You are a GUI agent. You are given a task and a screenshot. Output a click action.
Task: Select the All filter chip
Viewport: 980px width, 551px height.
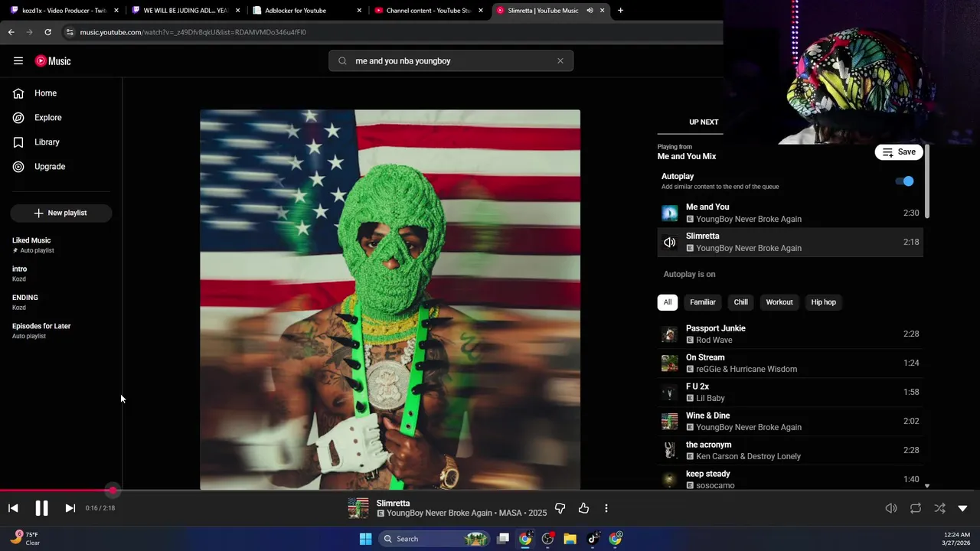[668, 302]
